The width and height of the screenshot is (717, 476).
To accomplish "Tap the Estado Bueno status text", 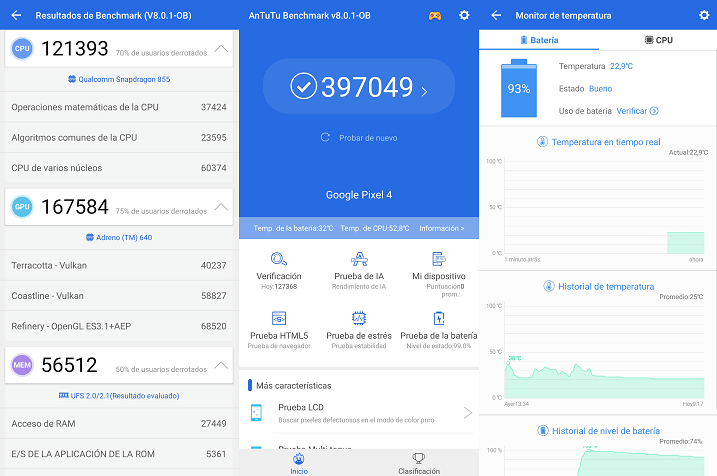I will click(x=585, y=89).
